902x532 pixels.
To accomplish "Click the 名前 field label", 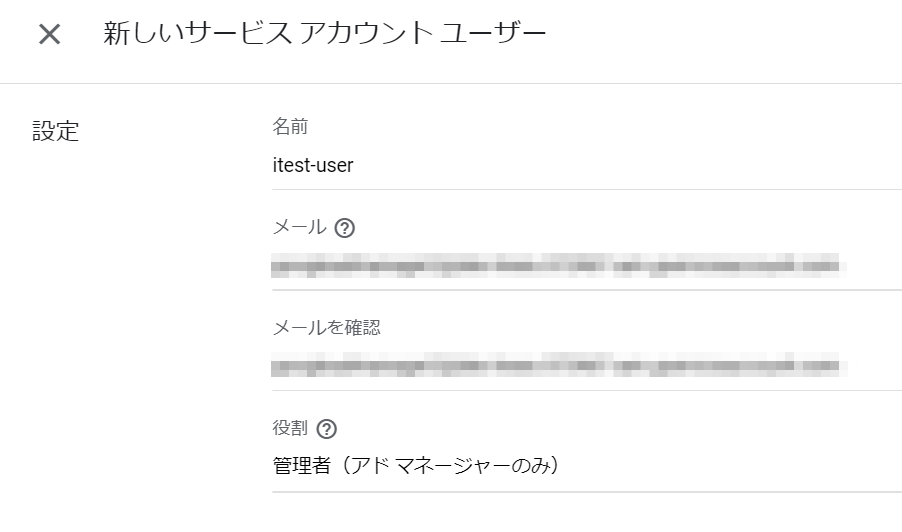I will click(x=290, y=127).
